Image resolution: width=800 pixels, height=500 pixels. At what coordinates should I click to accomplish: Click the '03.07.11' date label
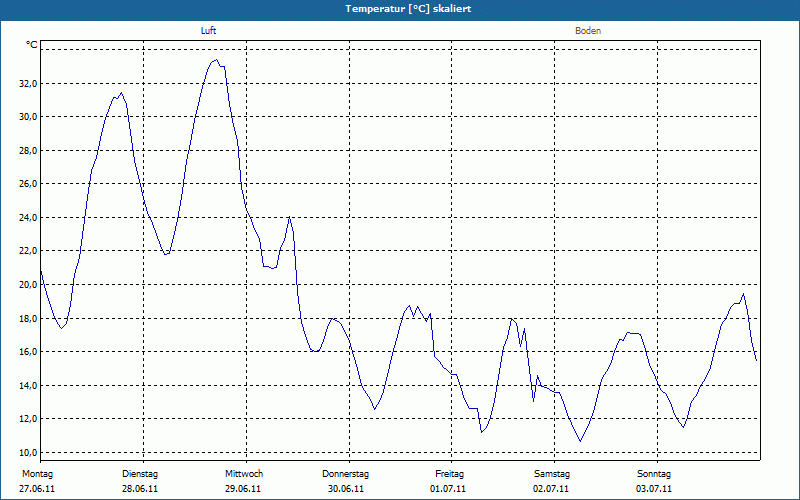[654, 489]
